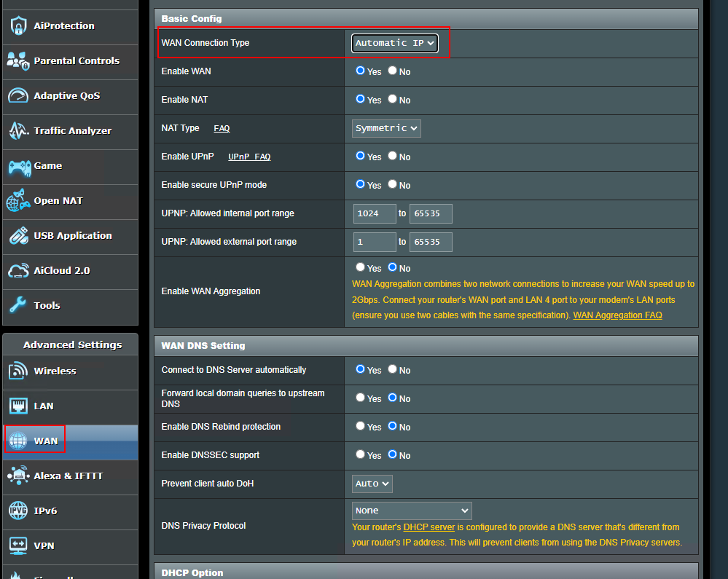This screenshot has height=579, width=728.
Task: Set Enable WAN to No
Action: (392, 71)
